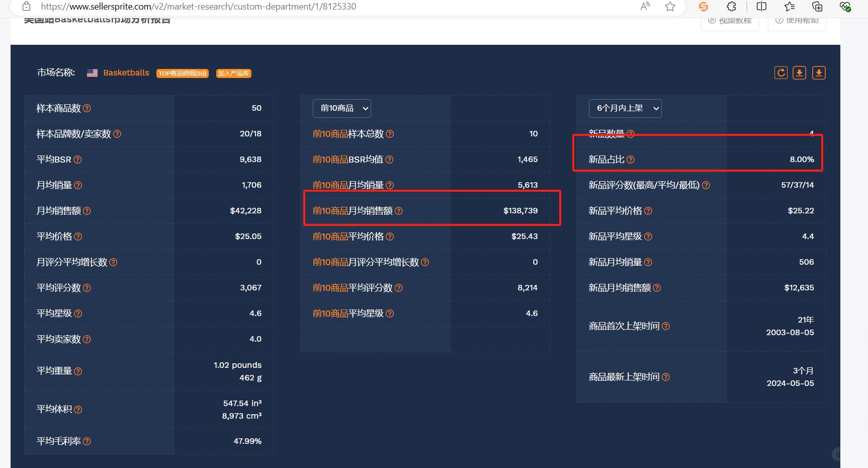Click help icon next to 月评分平均增长数 in left table

pos(113,262)
